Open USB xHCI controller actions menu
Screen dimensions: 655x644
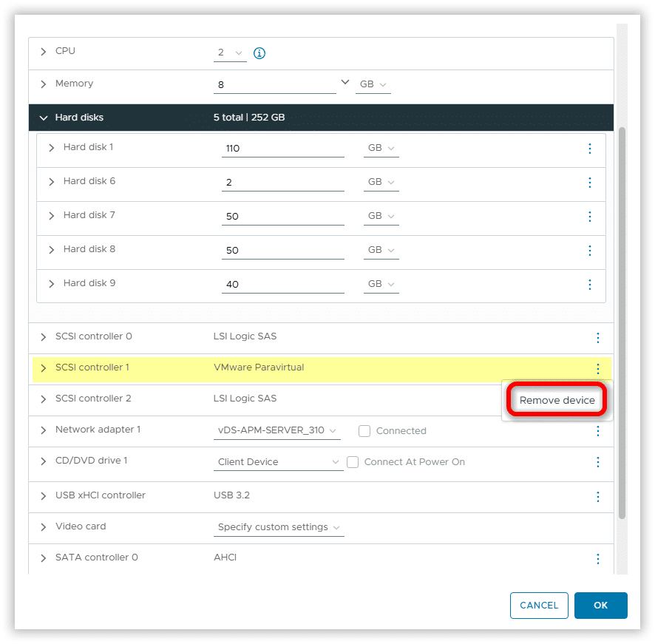coord(598,497)
